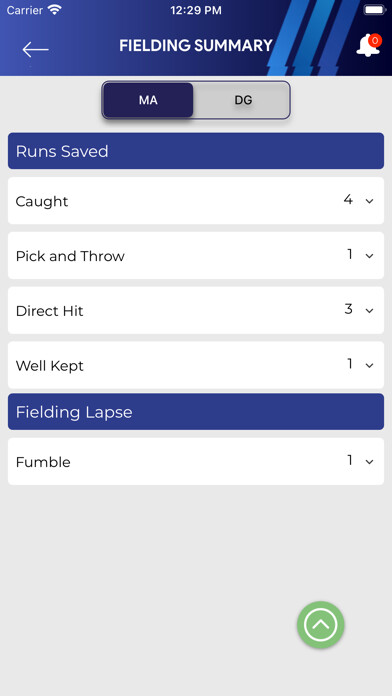This screenshot has height=696, width=392.
Task: Switch to the DG team toggle
Action: click(x=243, y=100)
